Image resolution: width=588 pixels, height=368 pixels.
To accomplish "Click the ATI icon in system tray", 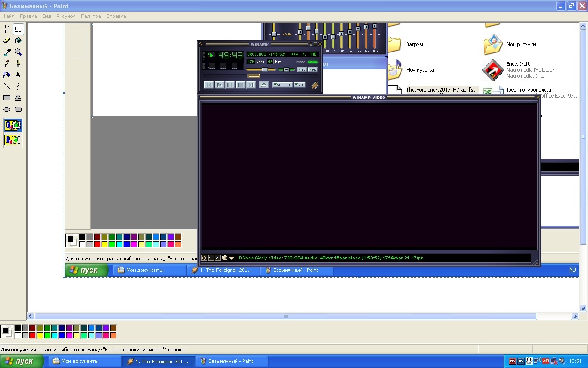I will (546, 362).
